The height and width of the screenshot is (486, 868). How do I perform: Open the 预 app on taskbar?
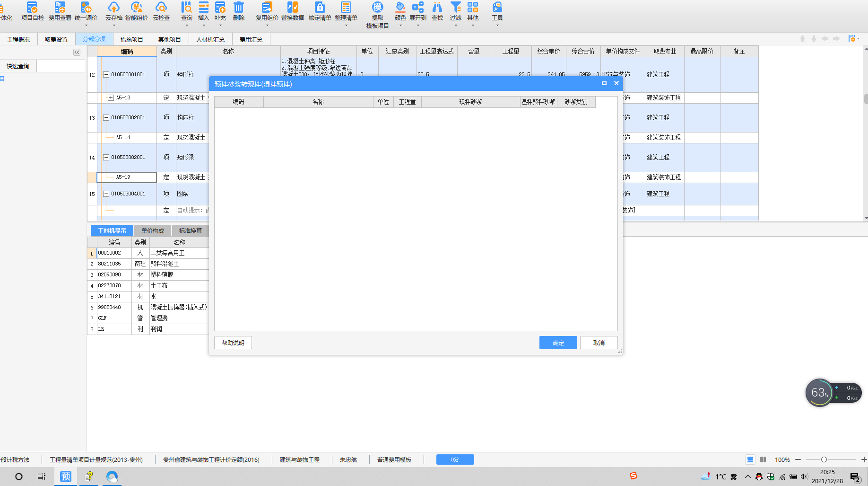[66, 477]
